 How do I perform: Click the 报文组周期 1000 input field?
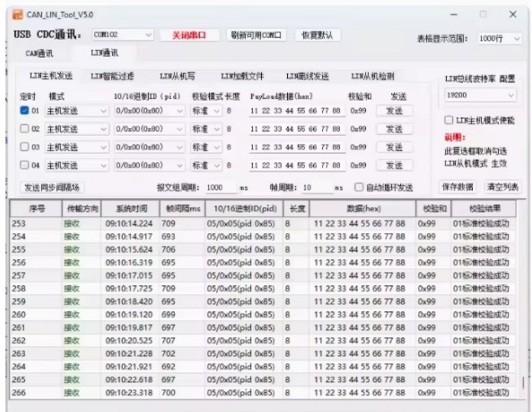[221, 188]
